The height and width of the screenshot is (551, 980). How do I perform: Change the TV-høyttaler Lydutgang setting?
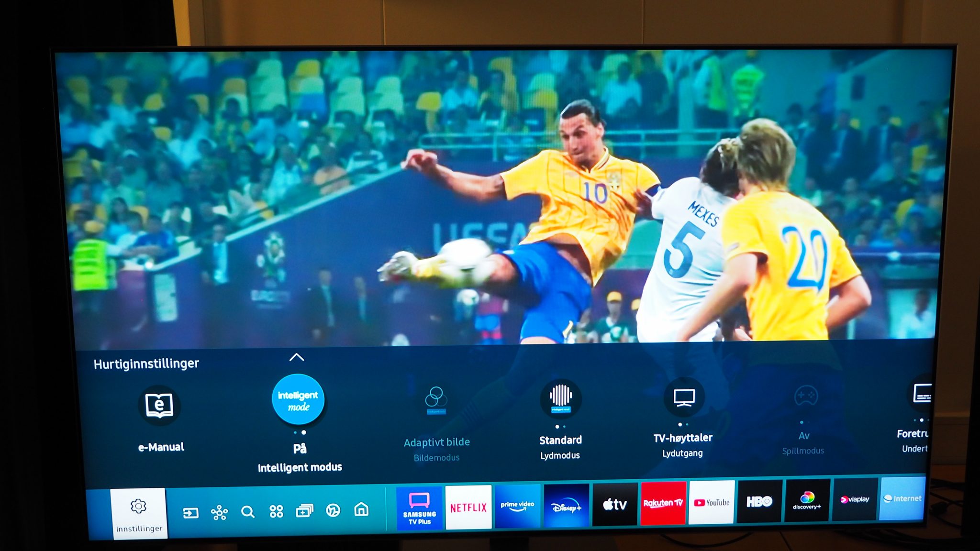684,397
